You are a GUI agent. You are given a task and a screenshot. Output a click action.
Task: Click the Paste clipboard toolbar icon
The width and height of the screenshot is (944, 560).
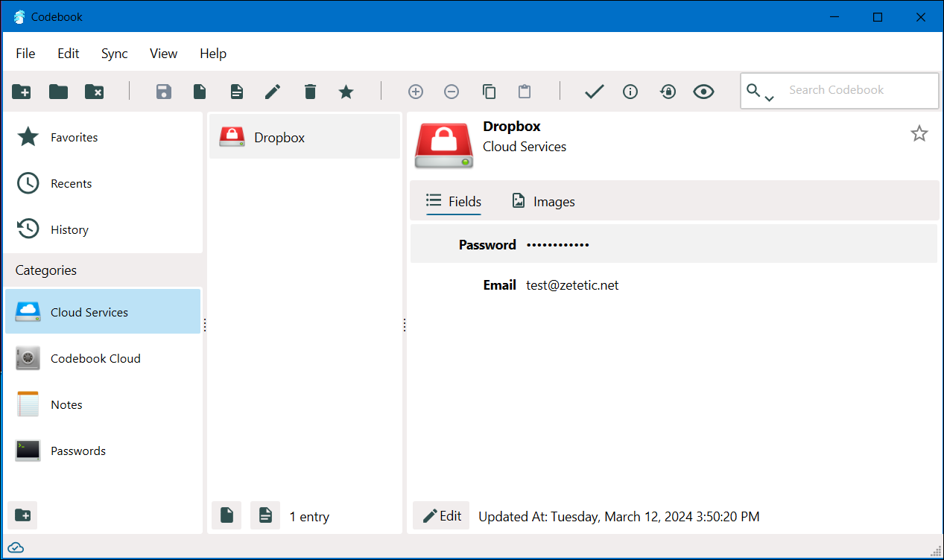(525, 92)
